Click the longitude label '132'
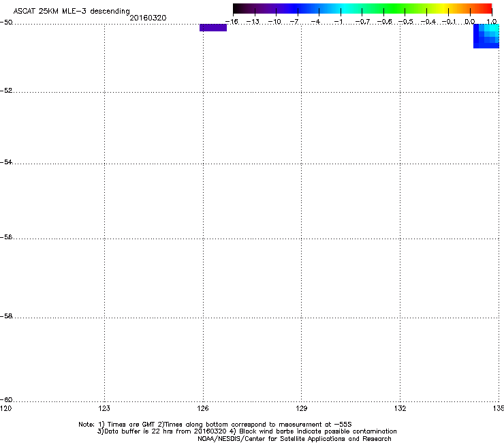The height and width of the screenshot is (443, 504). (x=400, y=408)
